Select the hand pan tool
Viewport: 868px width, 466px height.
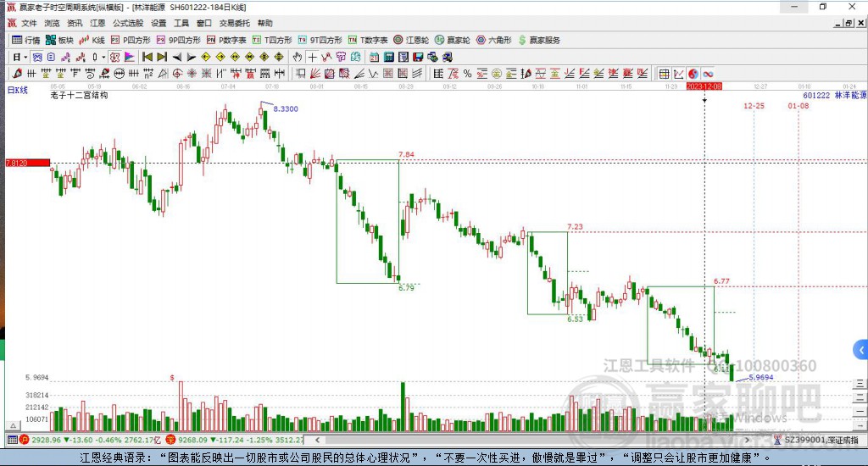pyautogui.click(x=298, y=57)
